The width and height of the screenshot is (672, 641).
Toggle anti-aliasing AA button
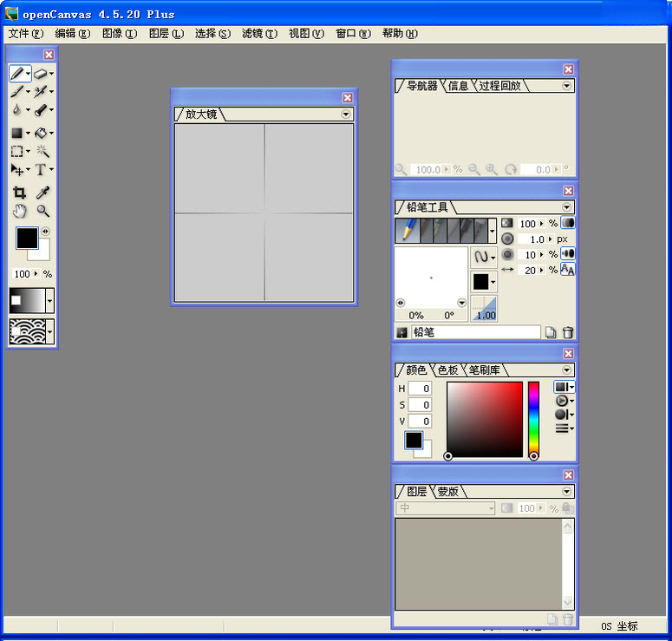coord(568,270)
